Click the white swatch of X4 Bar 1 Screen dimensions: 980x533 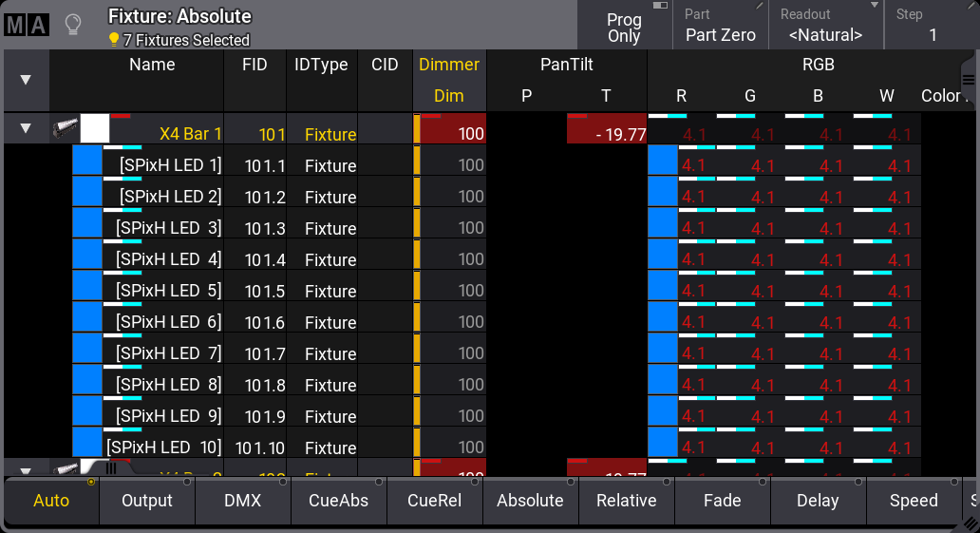(95, 129)
